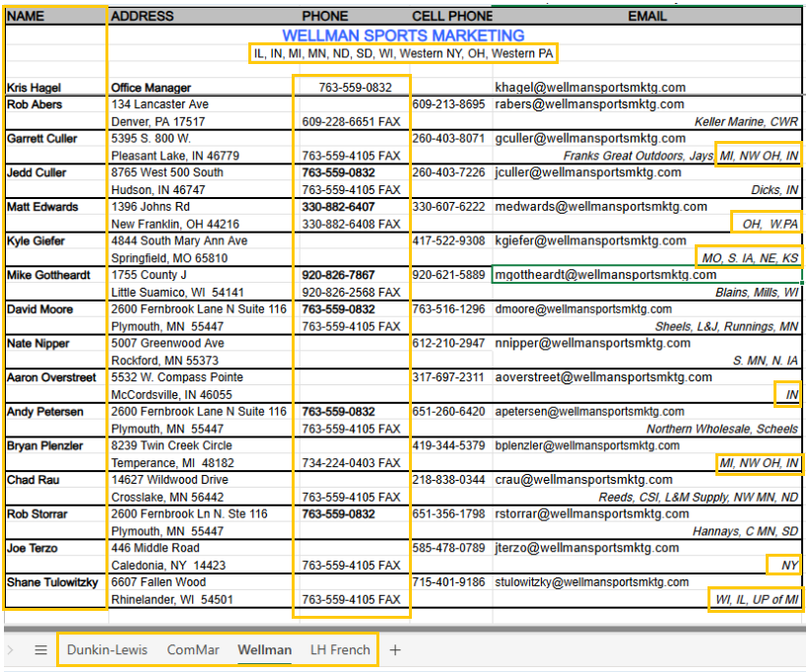Open the ComMar sheet tab
The width and height of the screenshot is (808, 672).
coord(193,650)
